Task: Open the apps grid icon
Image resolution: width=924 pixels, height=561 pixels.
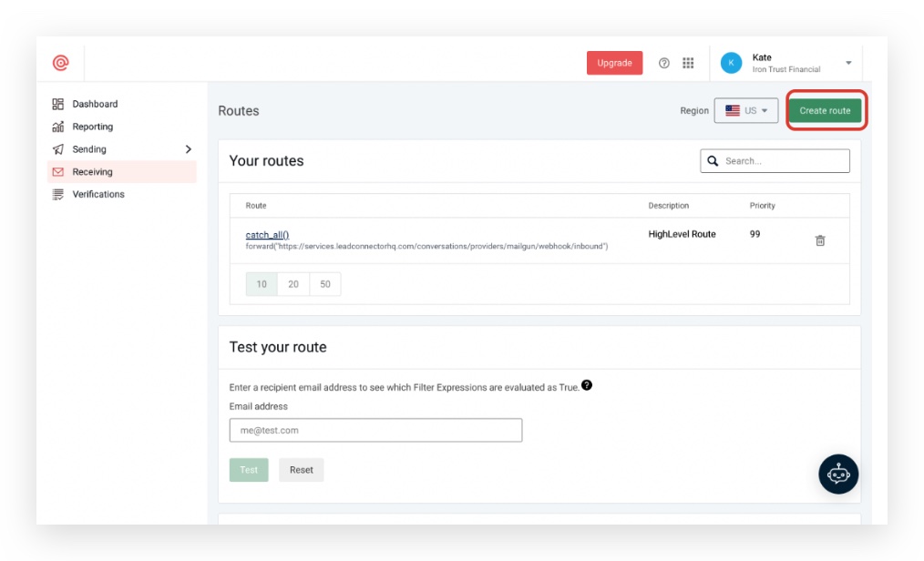Action: [688, 63]
